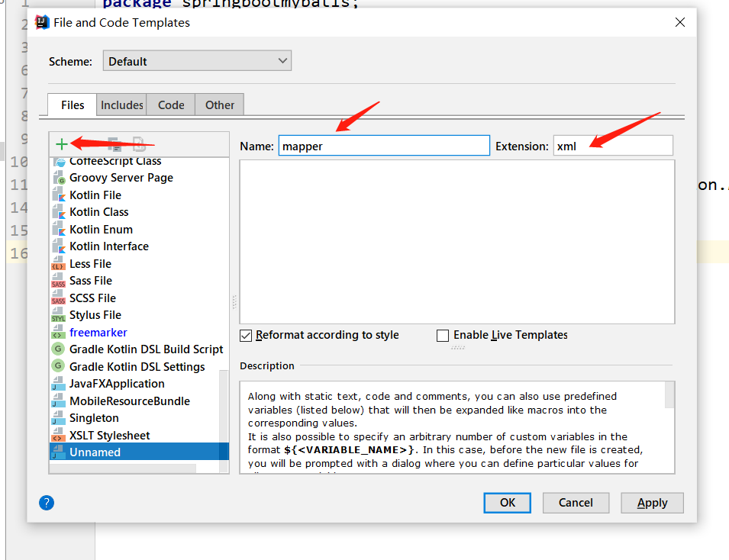The width and height of the screenshot is (729, 560).
Task: Click the Kotlin Interface template icon
Action: click(59, 246)
